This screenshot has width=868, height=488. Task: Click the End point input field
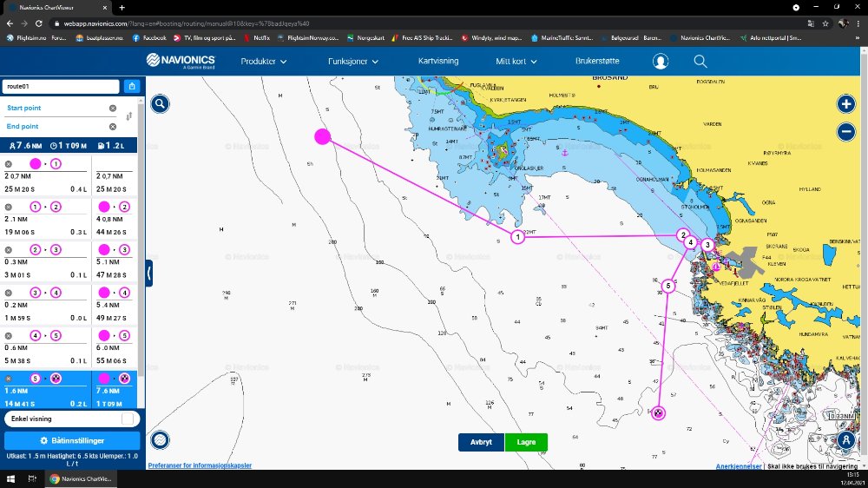click(56, 127)
